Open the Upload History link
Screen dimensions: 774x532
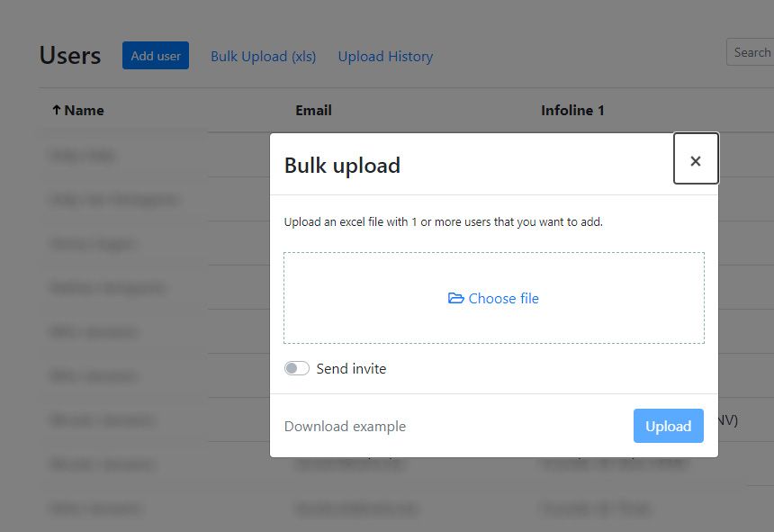[x=385, y=56]
